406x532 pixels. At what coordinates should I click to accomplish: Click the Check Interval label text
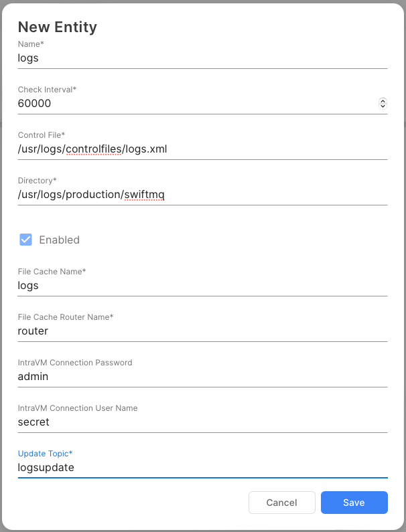click(x=47, y=90)
